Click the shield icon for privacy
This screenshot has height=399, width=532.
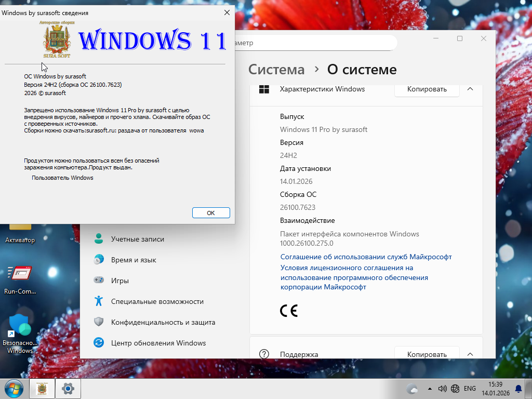99,322
